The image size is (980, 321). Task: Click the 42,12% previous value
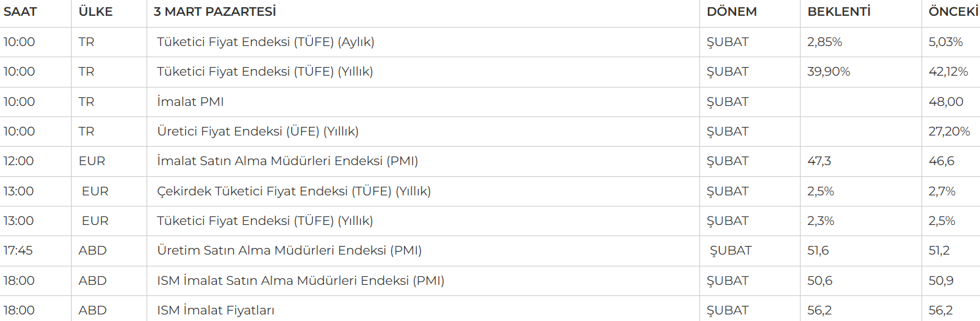click(x=948, y=72)
